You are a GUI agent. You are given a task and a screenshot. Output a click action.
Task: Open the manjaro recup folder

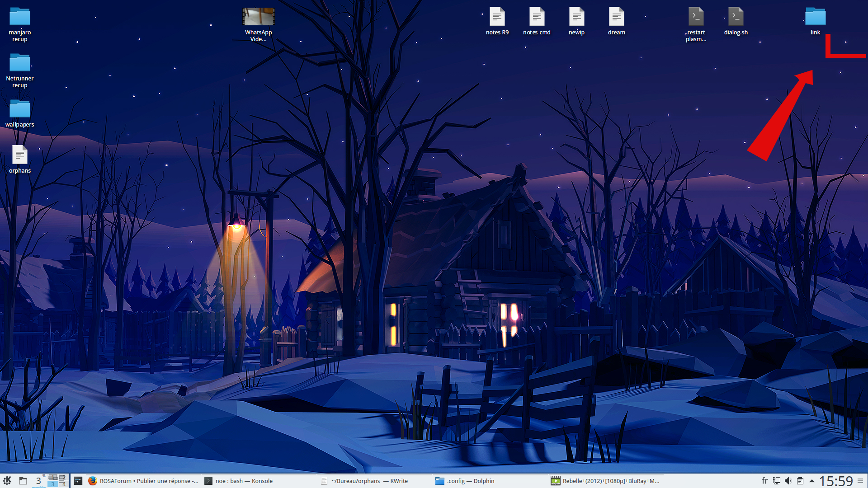coord(20,18)
